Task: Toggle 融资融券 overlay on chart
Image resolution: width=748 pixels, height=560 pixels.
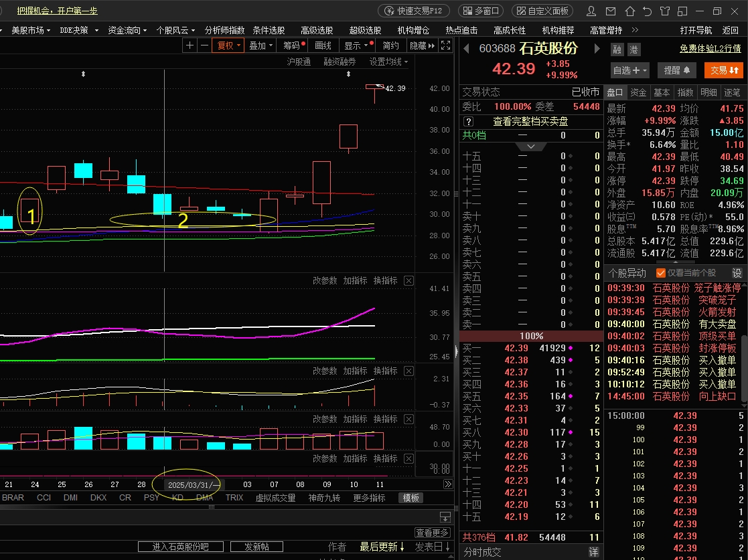Action: click(x=340, y=62)
